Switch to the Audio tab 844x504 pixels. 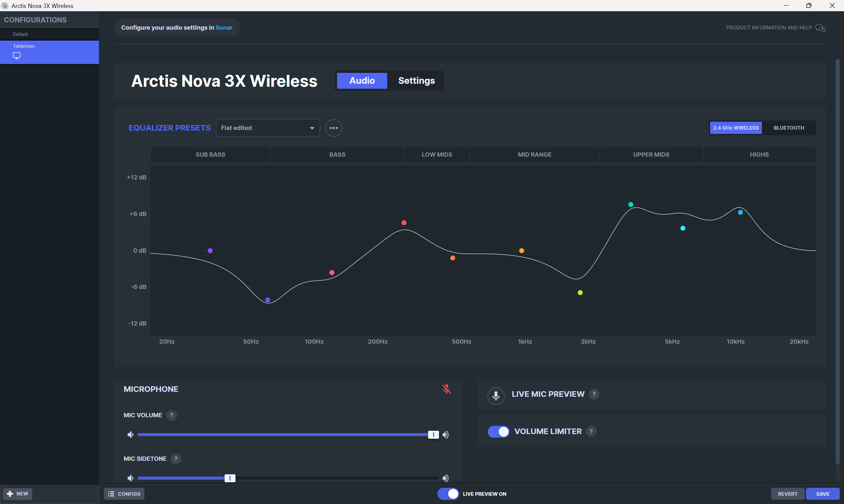tap(362, 81)
